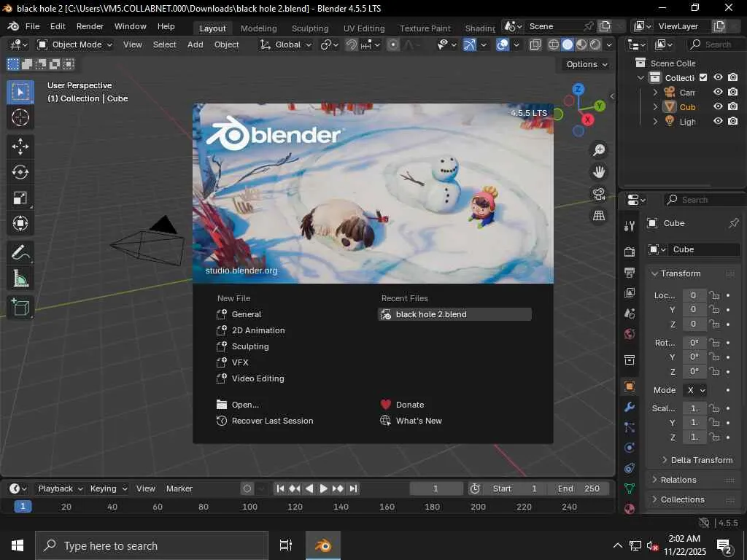Open the Render menu
The image size is (747, 560).
[90, 26]
